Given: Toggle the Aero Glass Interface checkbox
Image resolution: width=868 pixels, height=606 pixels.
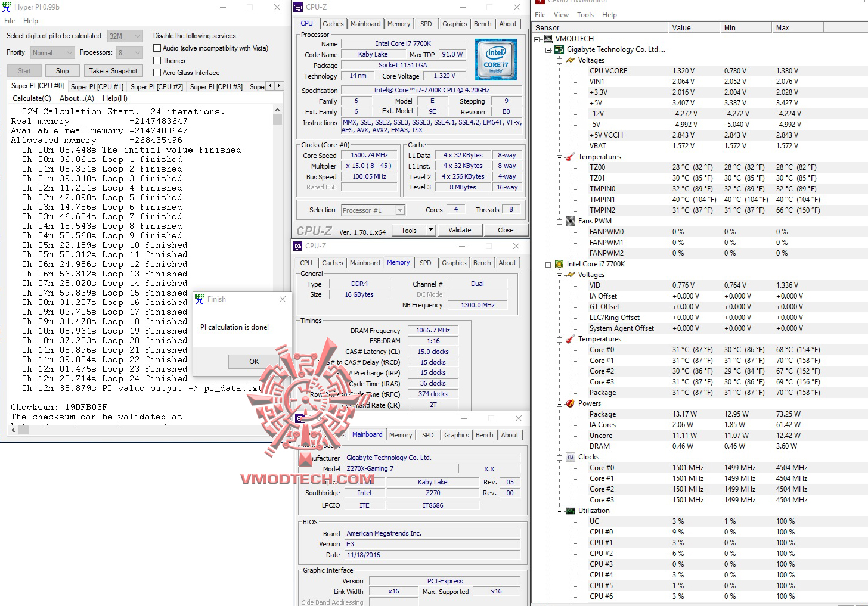Looking at the screenshot, I should tap(156, 72).
